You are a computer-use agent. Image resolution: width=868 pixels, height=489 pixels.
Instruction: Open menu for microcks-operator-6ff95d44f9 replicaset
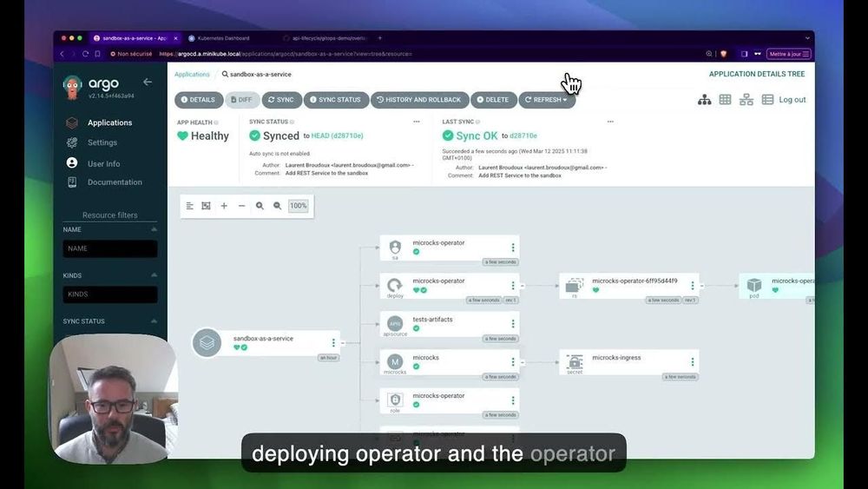692,286
